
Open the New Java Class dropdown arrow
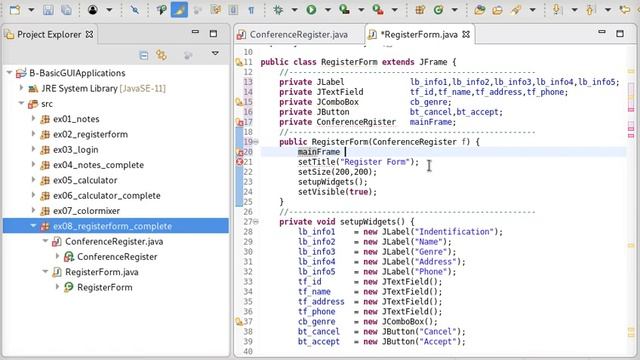click(454, 10)
